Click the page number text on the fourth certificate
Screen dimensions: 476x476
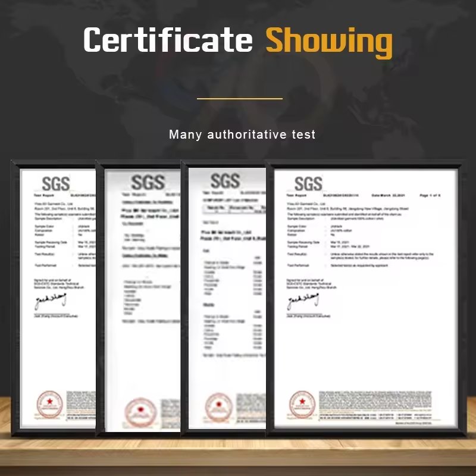point(430,195)
